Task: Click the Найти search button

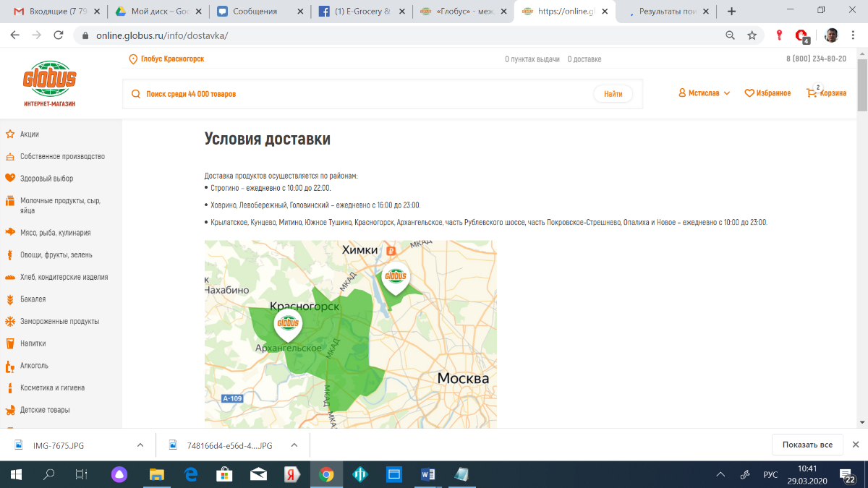Action: pos(613,94)
